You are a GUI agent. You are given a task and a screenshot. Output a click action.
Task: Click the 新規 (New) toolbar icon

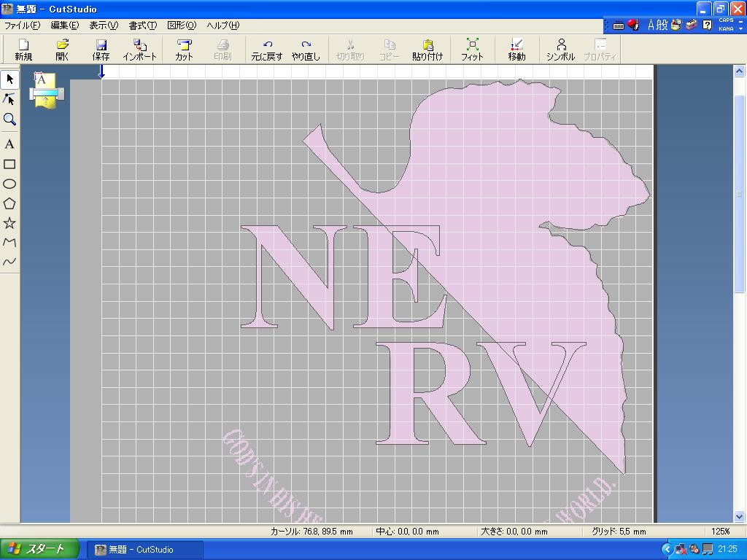pyautogui.click(x=23, y=50)
